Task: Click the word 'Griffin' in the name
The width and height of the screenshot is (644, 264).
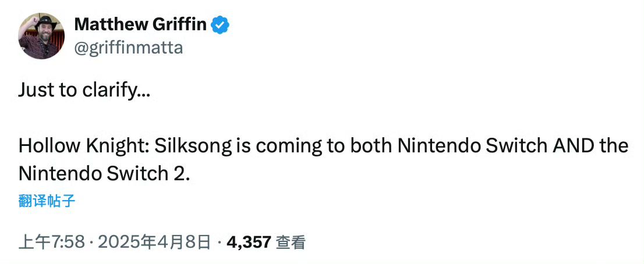Action: click(179, 25)
